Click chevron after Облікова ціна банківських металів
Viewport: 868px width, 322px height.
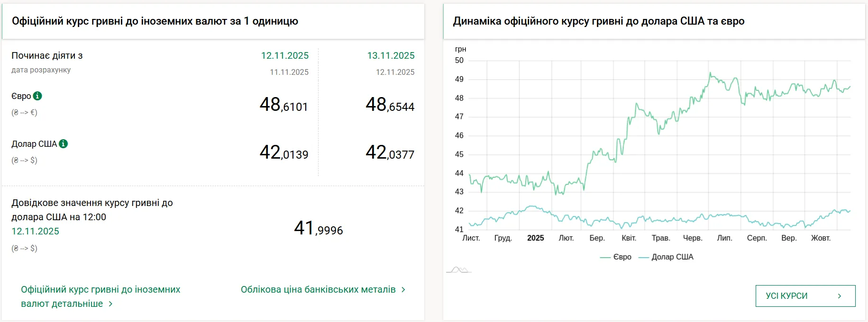point(403,289)
